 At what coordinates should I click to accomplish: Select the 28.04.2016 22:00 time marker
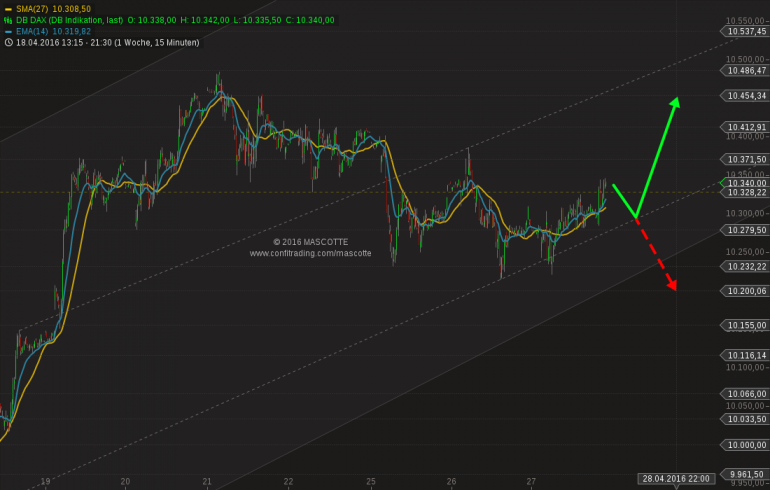tap(676, 479)
